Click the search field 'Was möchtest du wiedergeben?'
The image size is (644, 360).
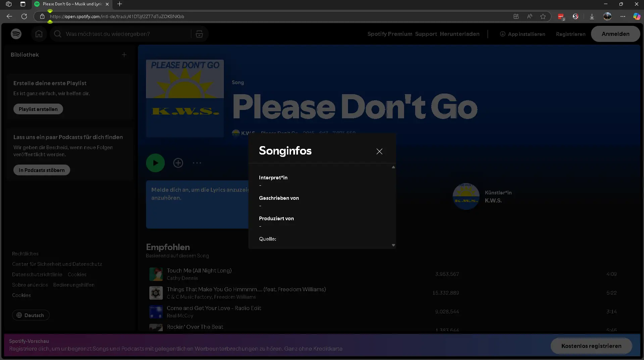(124, 34)
